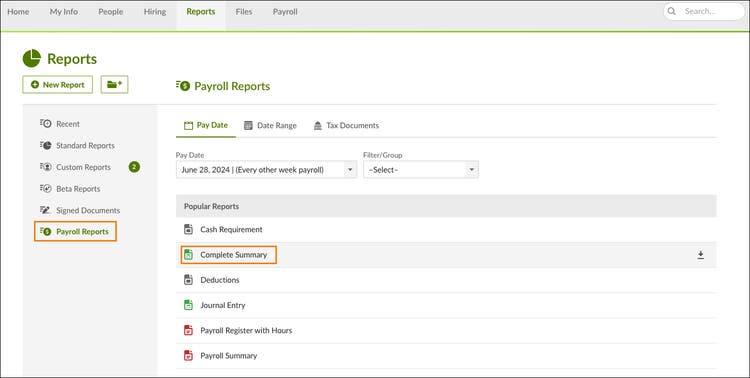Click the Tax Documents building icon
The height and width of the screenshot is (378, 750).
318,125
